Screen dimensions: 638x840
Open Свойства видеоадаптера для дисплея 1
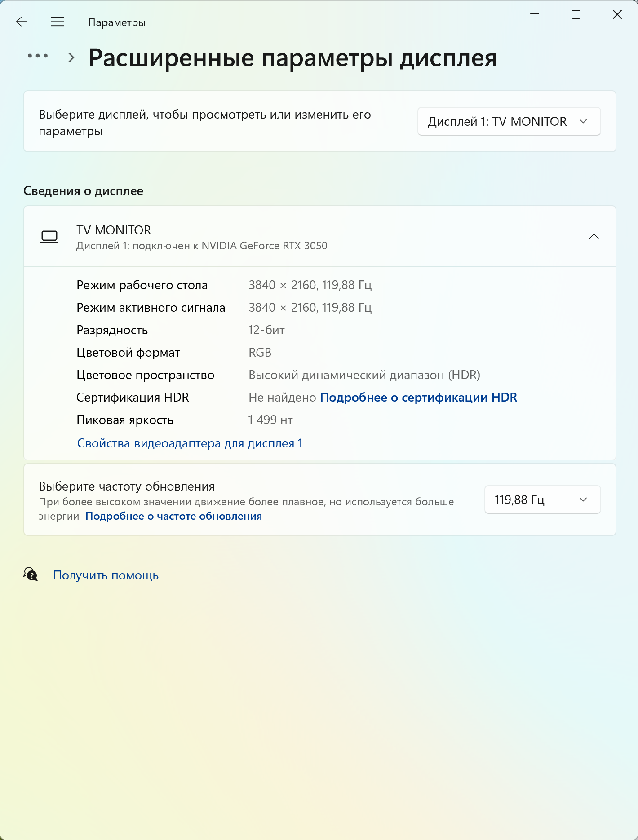[x=190, y=443]
